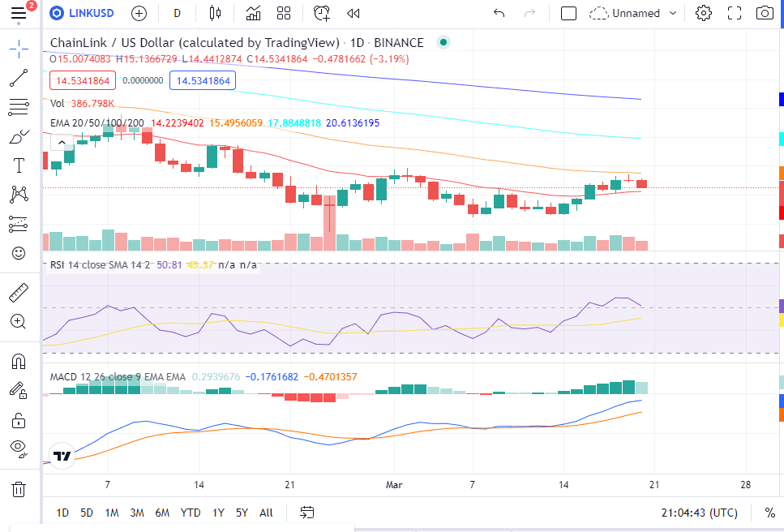Redo the last chart action
Screen dimensions: 784x532
(529, 14)
